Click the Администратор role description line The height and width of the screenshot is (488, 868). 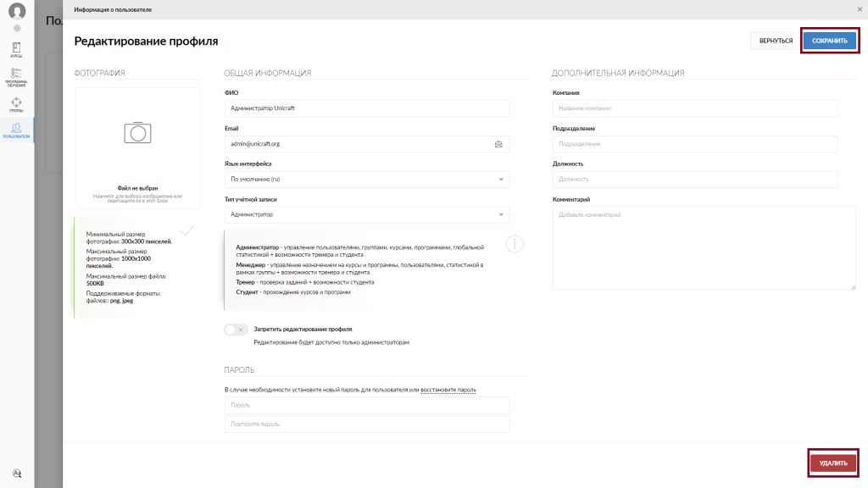(359, 251)
